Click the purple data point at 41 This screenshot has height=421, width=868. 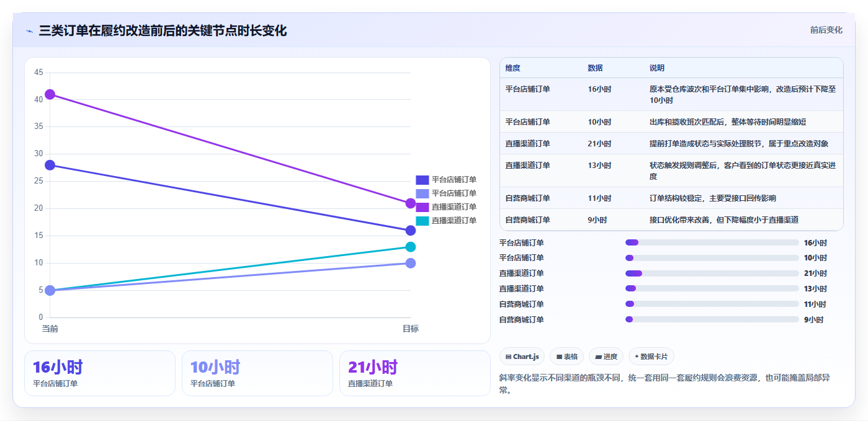pyautogui.click(x=50, y=94)
